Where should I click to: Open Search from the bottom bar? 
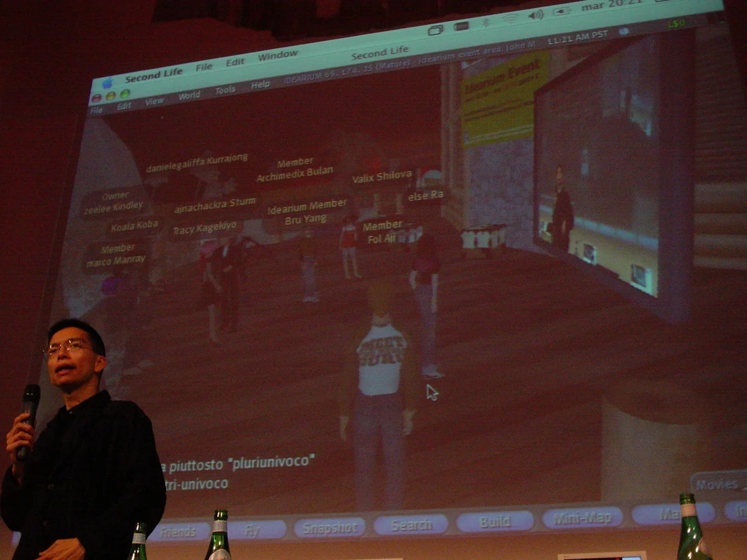point(411,524)
